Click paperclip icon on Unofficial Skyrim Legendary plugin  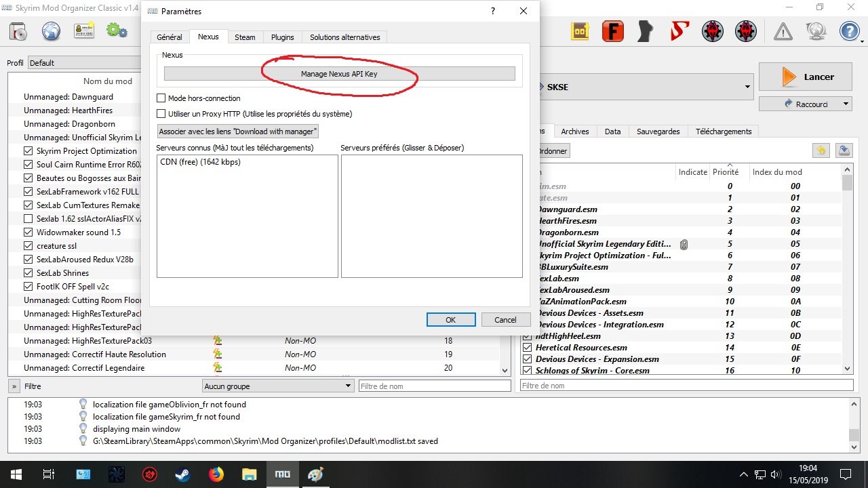pos(684,244)
